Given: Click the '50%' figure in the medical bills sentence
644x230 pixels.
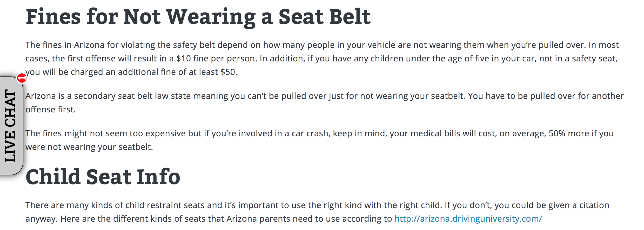Looking at the screenshot, I should (x=557, y=133).
